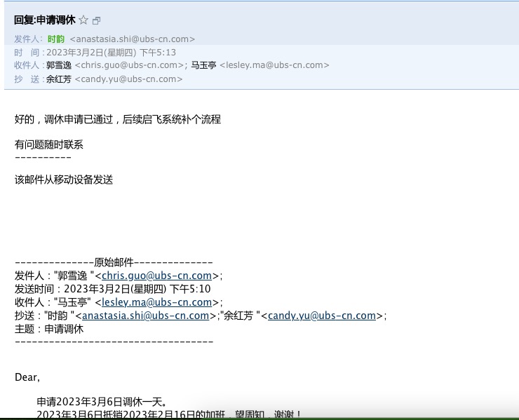Screen dimensions: 519x420
Task: Star the email 回复:申请调休
Action: (x=83, y=20)
